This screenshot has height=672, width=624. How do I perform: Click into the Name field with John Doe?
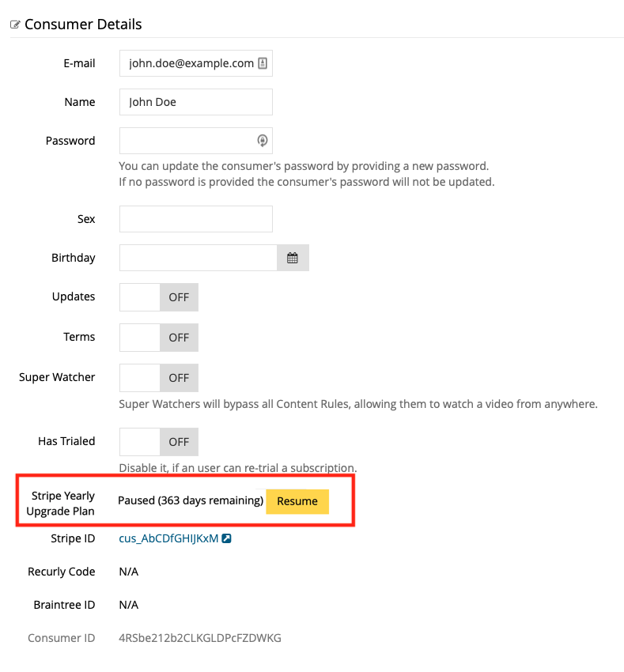(196, 102)
